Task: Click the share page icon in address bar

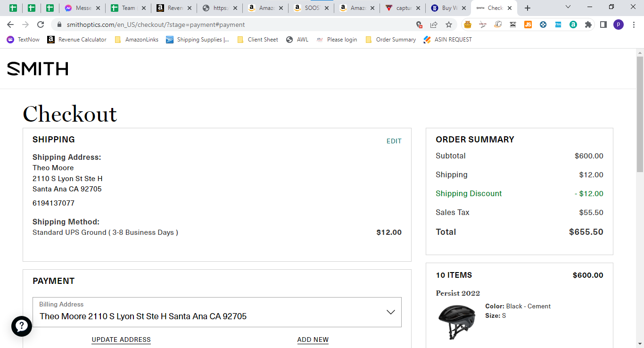Action: [434, 25]
